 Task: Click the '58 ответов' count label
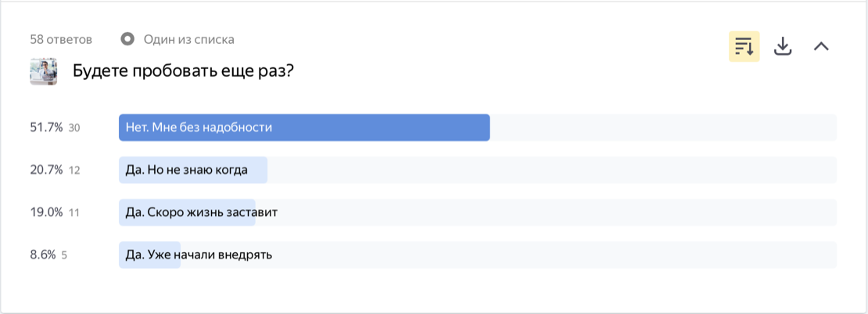61,39
